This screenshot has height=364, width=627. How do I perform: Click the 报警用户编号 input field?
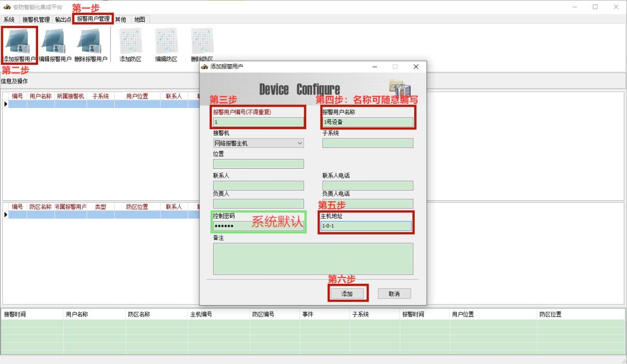258,122
